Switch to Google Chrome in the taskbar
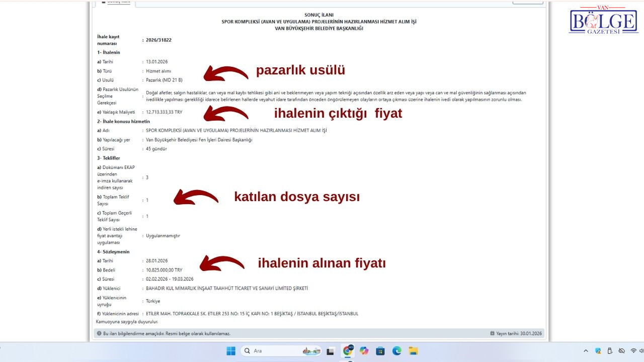This screenshot has width=644, height=362. [347, 351]
